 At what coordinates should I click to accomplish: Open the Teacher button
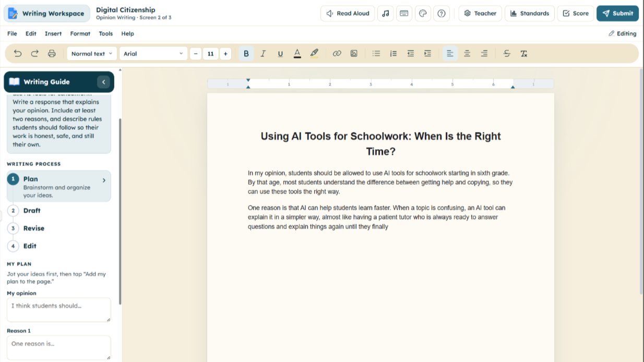480,14
